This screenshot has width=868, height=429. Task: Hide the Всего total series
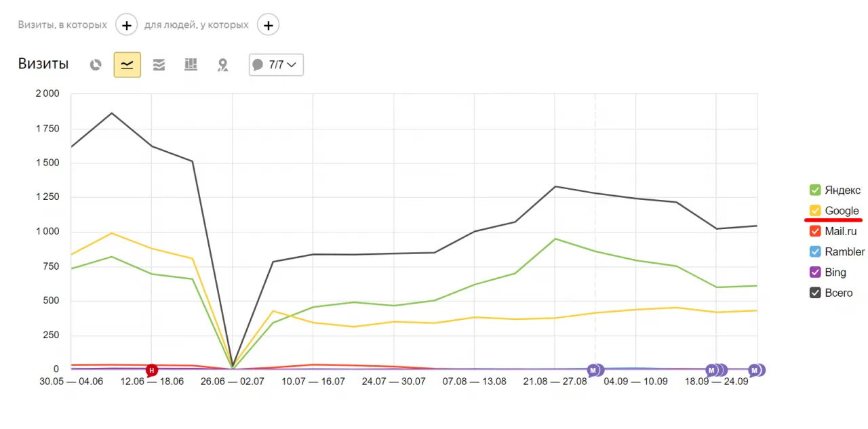click(815, 293)
